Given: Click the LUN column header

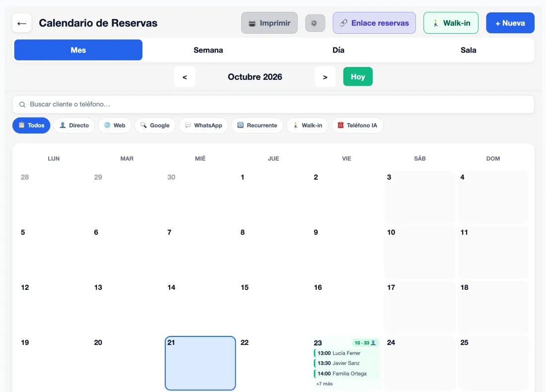Looking at the screenshot, I should pyautogui.click(x=54, y=159).
